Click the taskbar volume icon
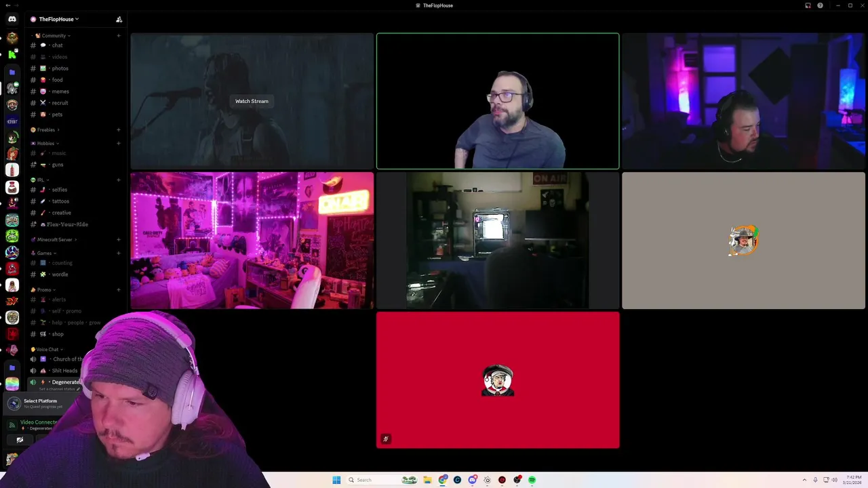 point(835,480)
